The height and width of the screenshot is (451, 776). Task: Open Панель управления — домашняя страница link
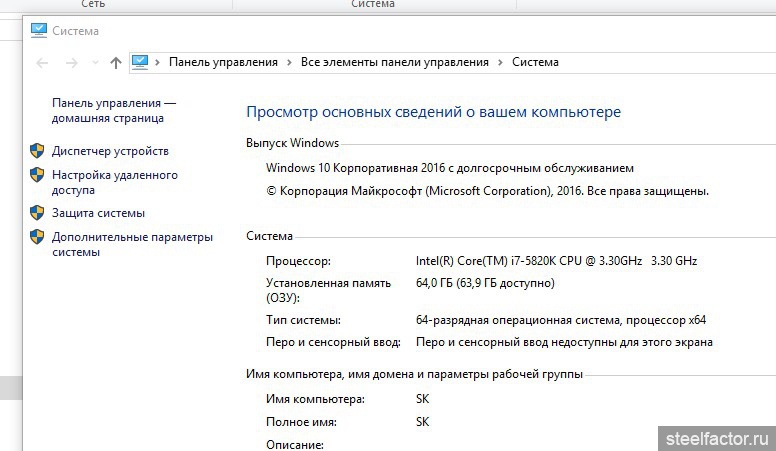(x=114, y=110)
